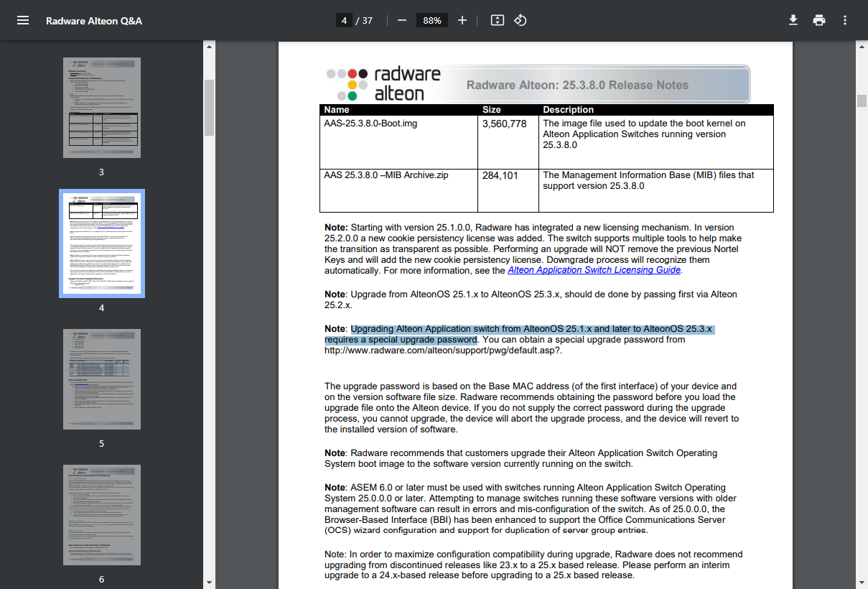
Task: Zoom in with the plus button
Action: [462, 20]
